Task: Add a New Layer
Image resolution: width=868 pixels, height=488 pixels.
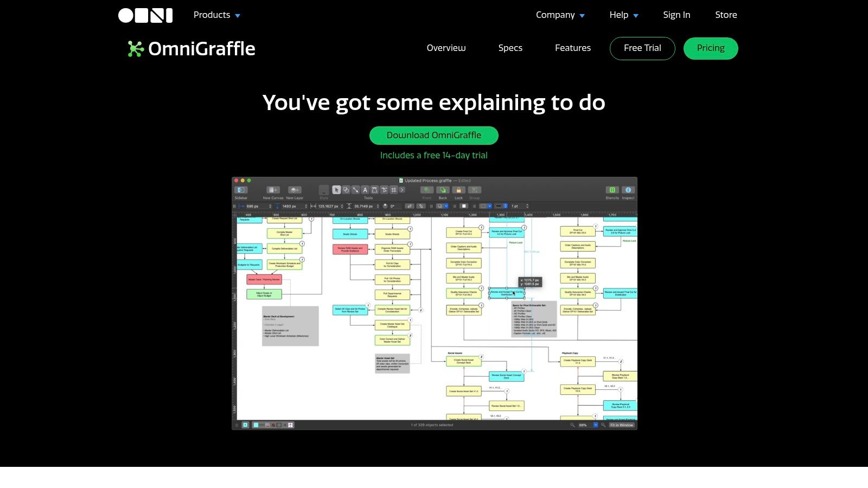Action: click(295, 190)
